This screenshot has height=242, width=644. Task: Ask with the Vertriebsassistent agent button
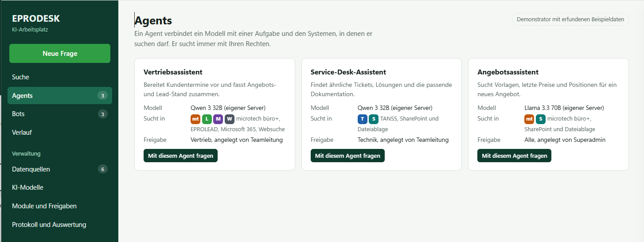tap(180, 156)
